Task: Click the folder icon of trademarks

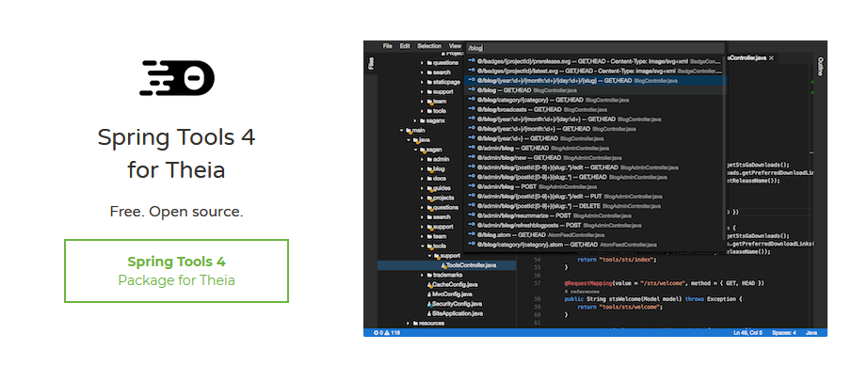Action: (x=429, y=275)
